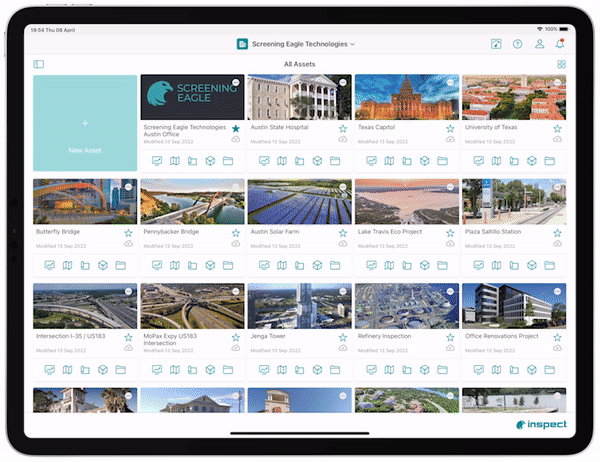Open folder icon for Screening Eagle Technologies Austin Office

228,161
